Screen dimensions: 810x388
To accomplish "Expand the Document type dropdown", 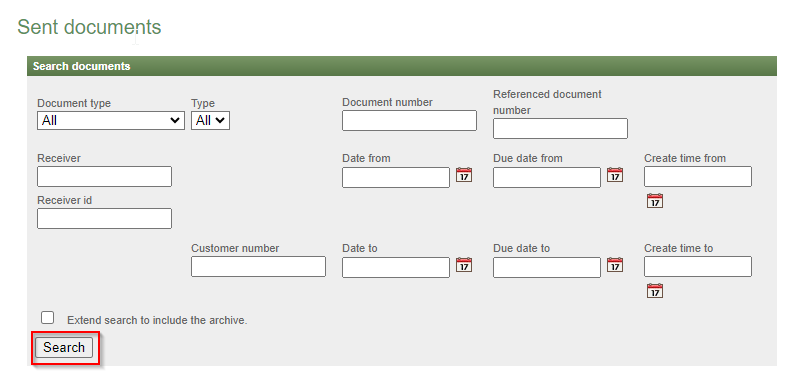I will [x=111, y=120].
